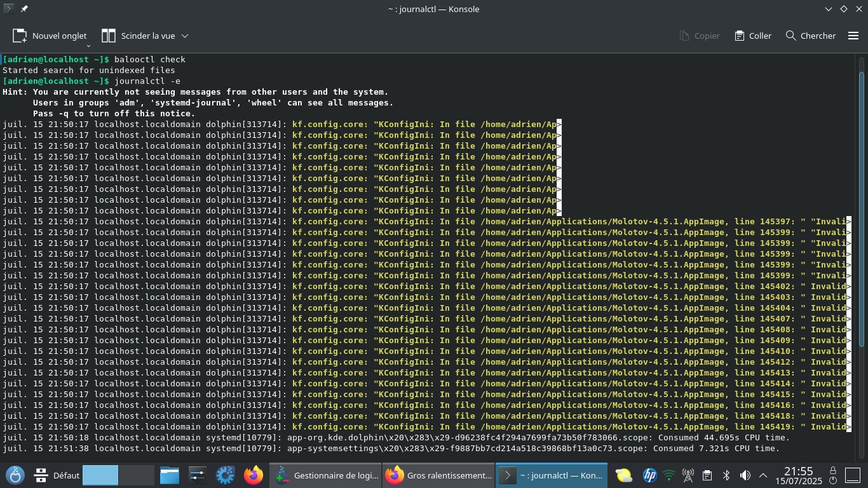Switch to Gros ralentissement... Firefox window
This screenshot has width=868, height=488.
click(x=439, y=475)
